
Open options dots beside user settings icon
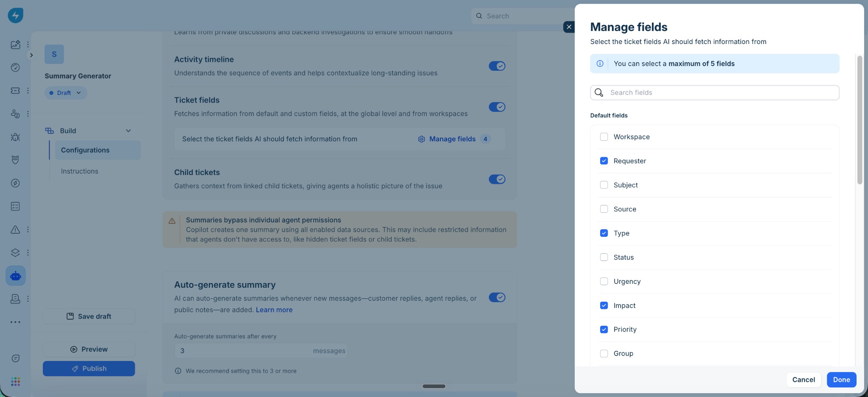coord(28,114)
